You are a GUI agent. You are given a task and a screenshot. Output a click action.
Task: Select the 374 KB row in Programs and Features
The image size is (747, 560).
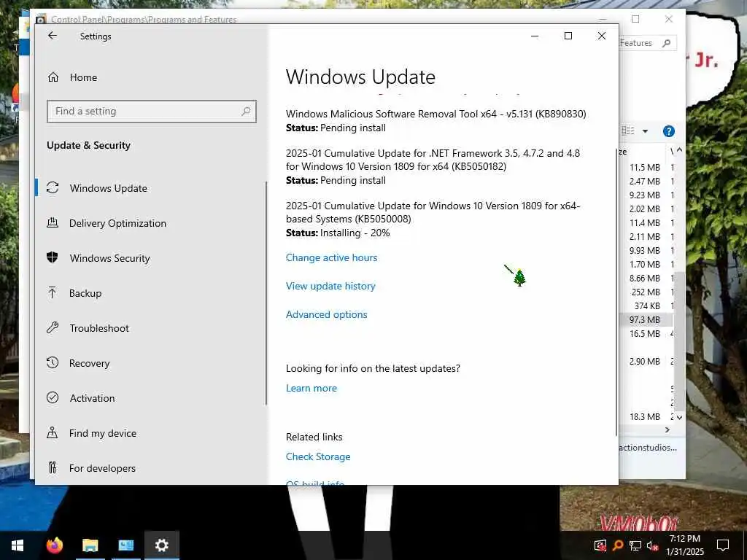pos(648,306)
